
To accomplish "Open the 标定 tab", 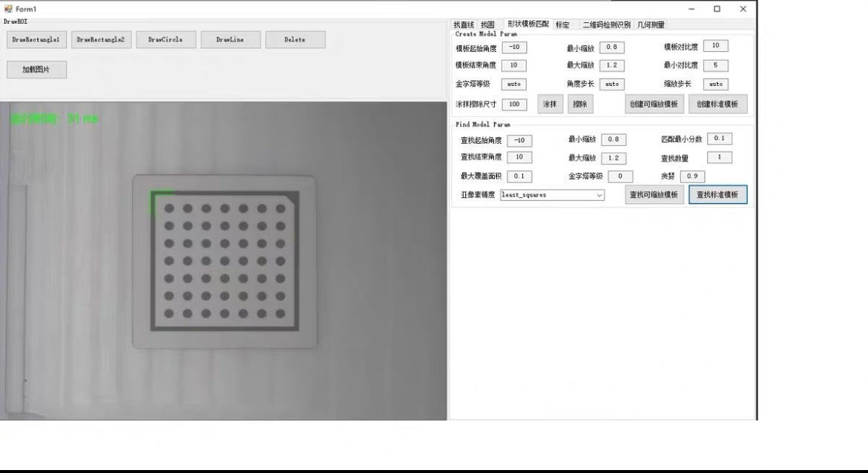I will click(562, 25).
